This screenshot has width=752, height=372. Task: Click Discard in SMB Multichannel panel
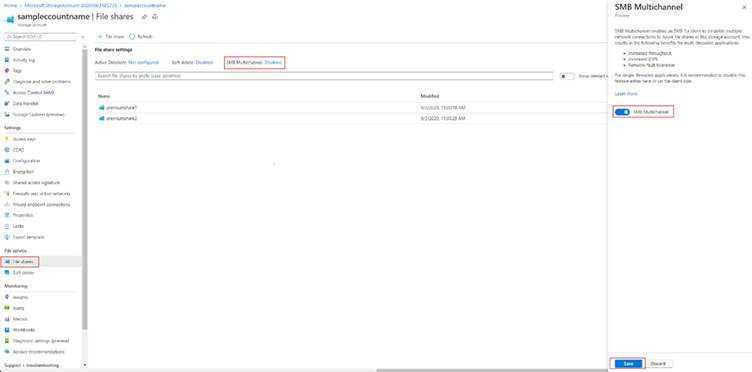click(x=658, y=364)
